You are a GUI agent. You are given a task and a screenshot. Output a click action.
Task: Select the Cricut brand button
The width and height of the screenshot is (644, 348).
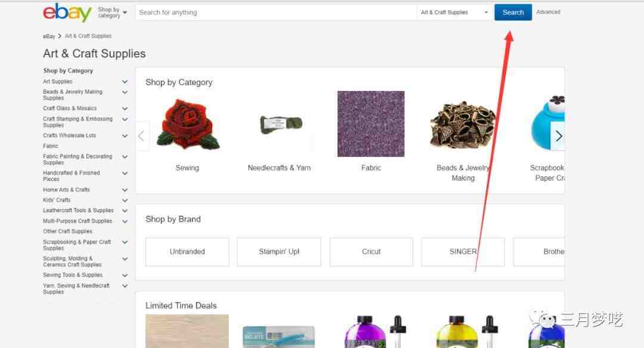click(371, 251)
